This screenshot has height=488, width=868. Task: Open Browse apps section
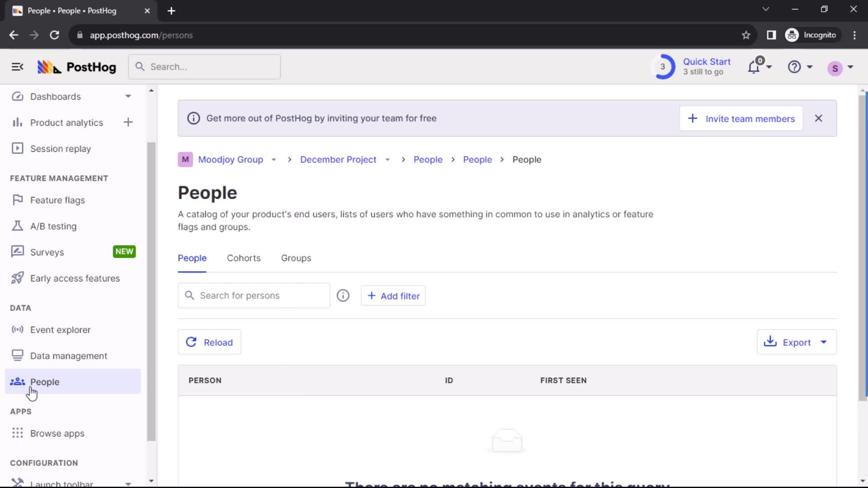click(x=57, y=433)
